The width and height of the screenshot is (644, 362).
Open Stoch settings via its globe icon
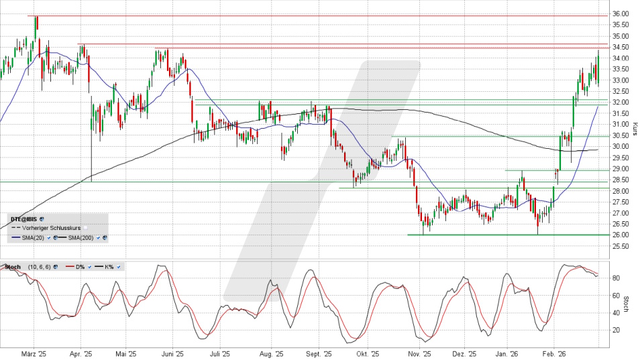tap(55, 267)
